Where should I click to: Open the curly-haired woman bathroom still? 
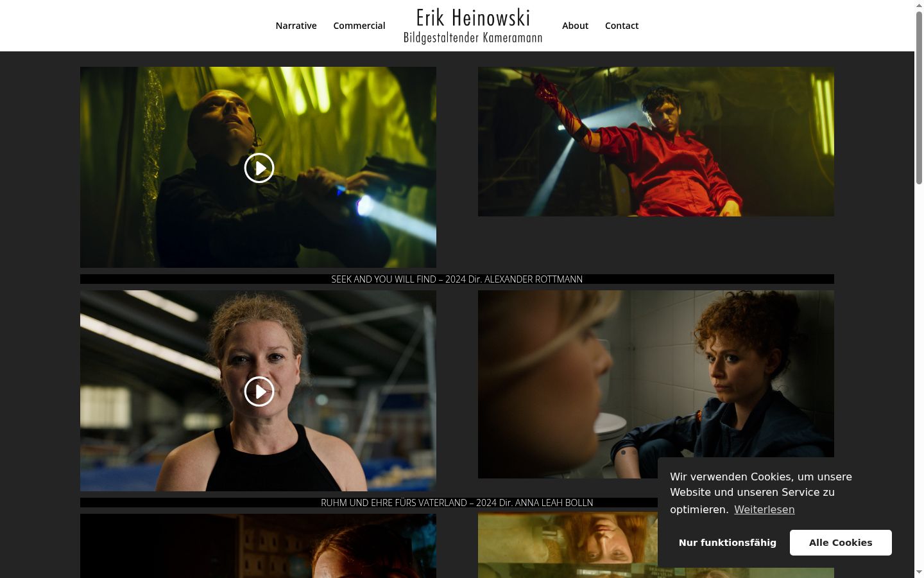pos(656,384)
